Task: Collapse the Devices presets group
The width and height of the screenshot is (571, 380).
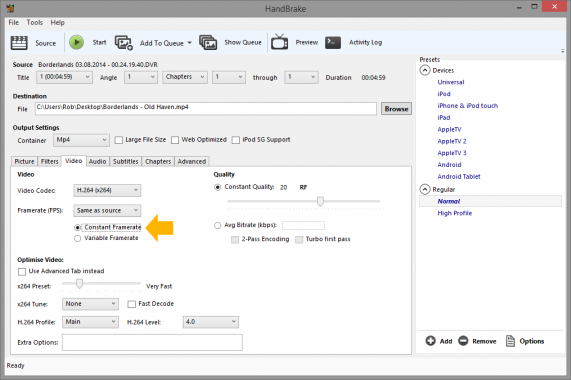Action: click(425, 70)
